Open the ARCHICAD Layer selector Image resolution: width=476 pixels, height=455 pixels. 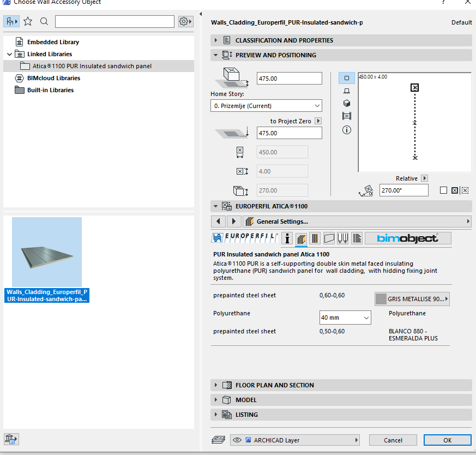(295, 440)
